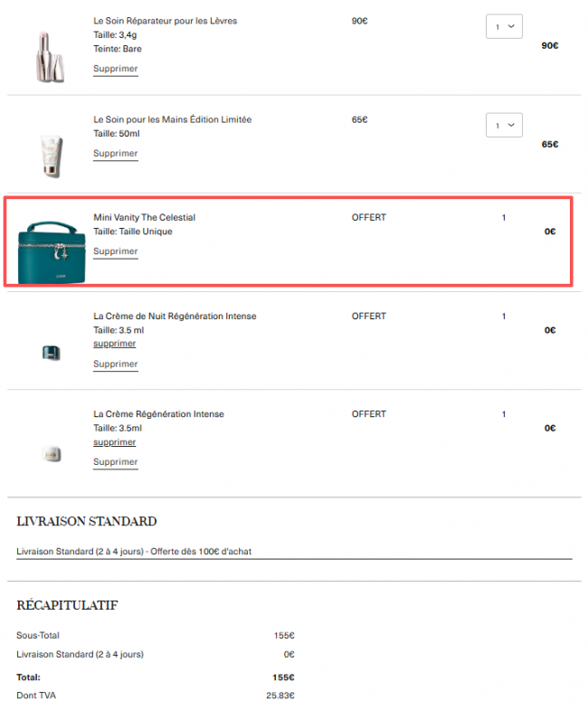Viewport: 588px width, 710px height.
Task: Click the night cream jar thumbnail
Action: point(51,353)
